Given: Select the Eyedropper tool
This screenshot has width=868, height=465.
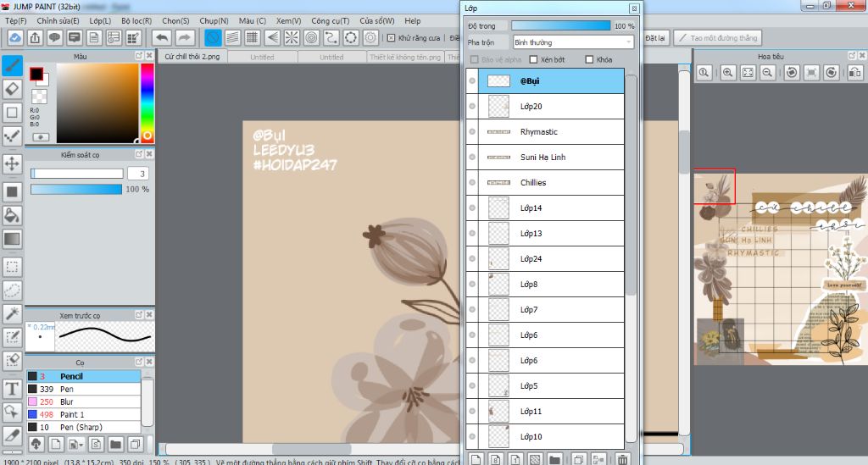Looking at the screenshot, I should pos(12,435).
